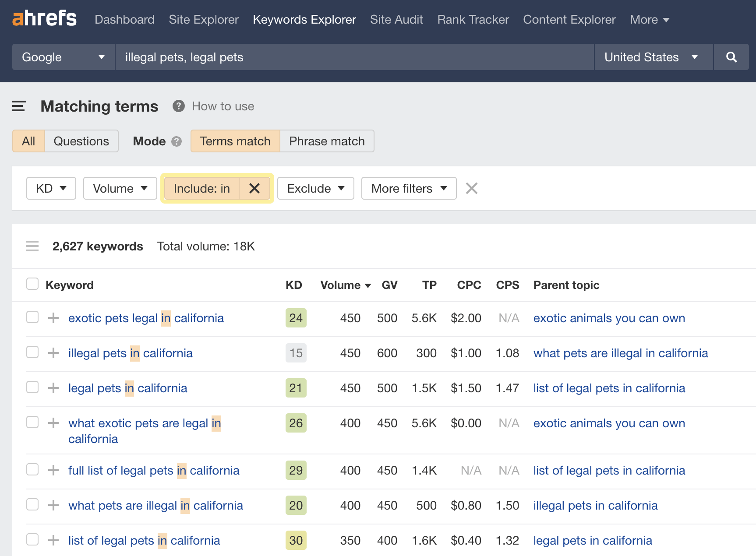
Task: Select all keywords with the header checkbox
Action: coord(32,284)
